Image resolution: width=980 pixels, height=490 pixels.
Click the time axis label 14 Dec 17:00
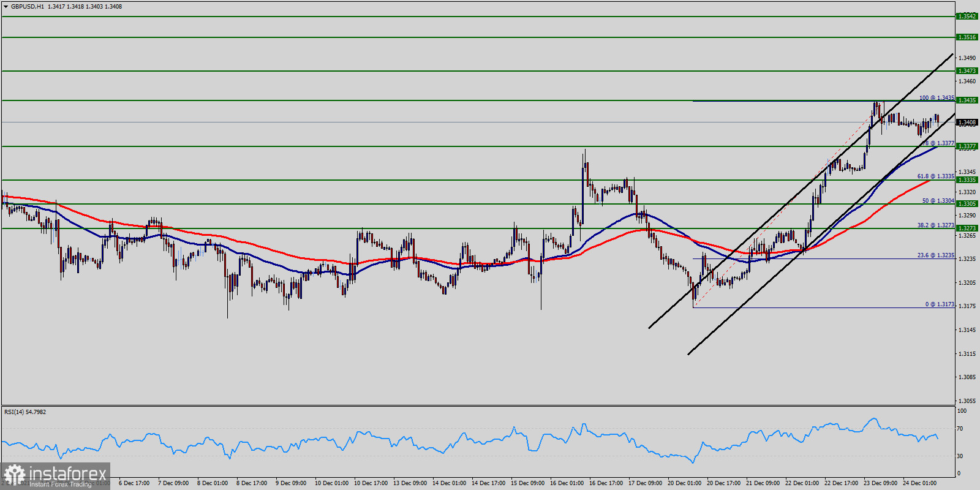pyautogui.click(x=488, y=483)
